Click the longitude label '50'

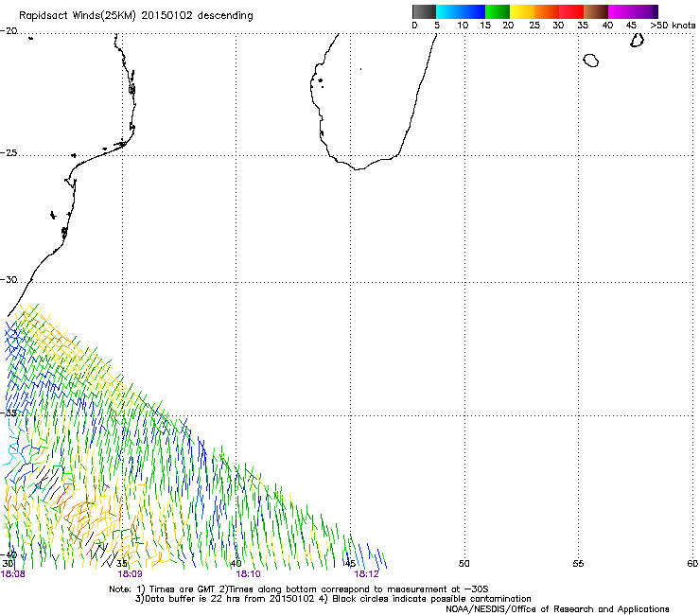[x=464, y=564]
